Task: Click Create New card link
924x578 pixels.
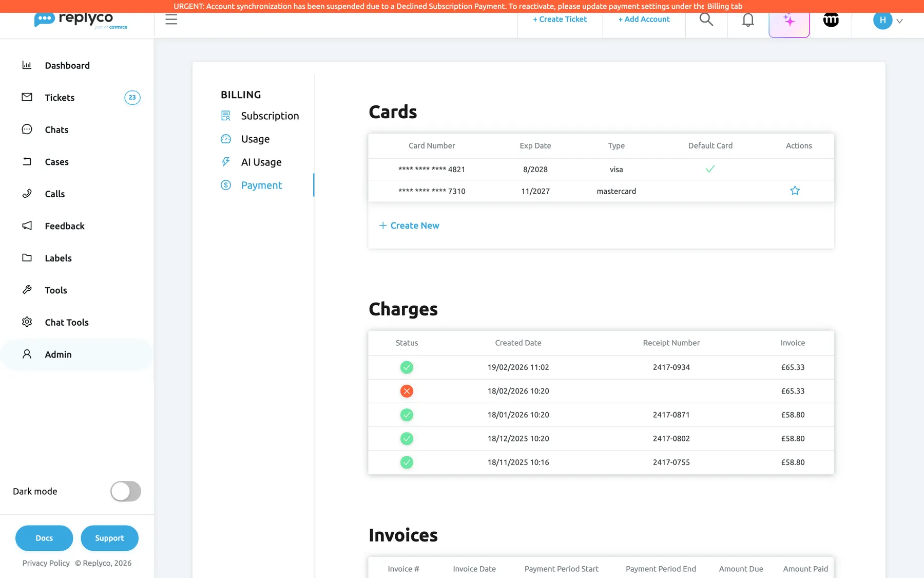Action: tap(409, 226)
